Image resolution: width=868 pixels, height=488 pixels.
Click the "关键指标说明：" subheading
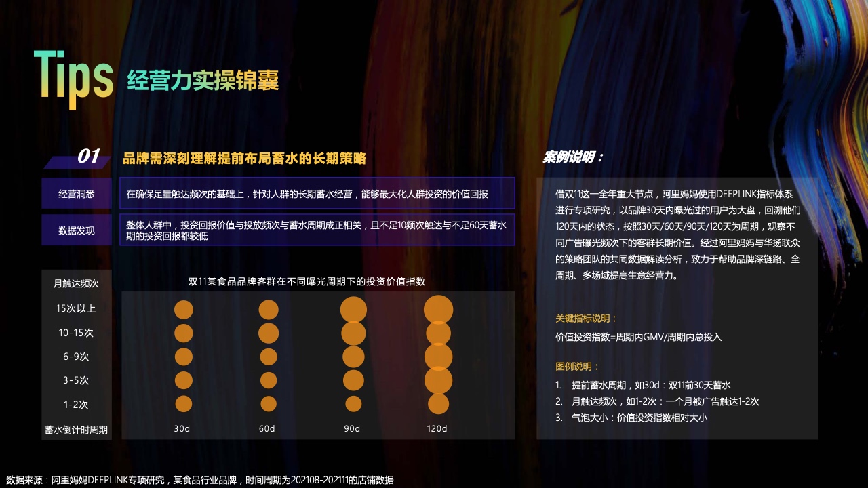[x=587, y=318]
